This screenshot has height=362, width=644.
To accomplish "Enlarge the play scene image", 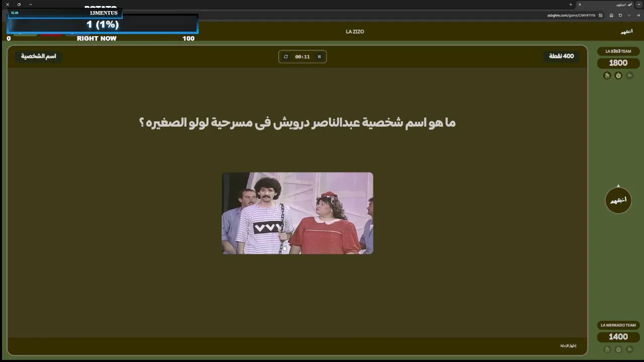I will coord(298,213).
